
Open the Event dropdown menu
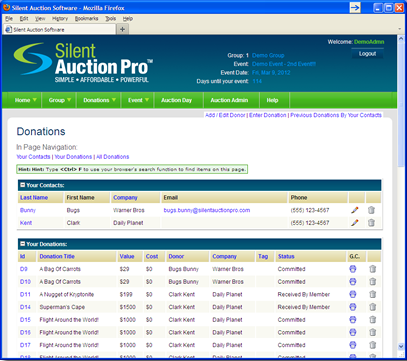point(138,100)
